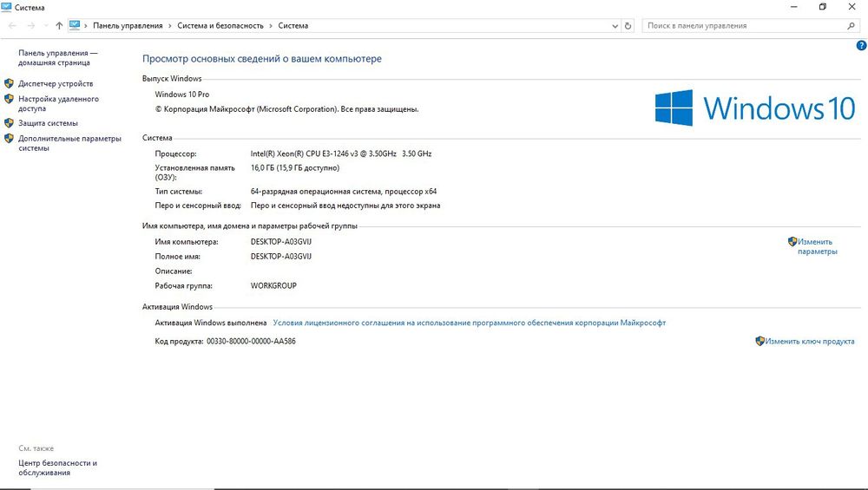Select product code 00330-80000-00000-AA586
The width and height of the screenshot is (868, 490).
pos(251,341)
